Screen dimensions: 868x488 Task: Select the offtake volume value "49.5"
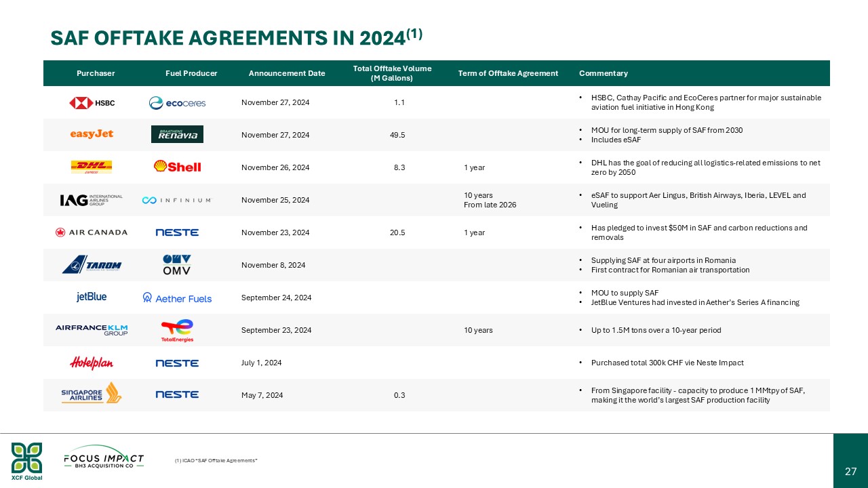tap(397, 135)
